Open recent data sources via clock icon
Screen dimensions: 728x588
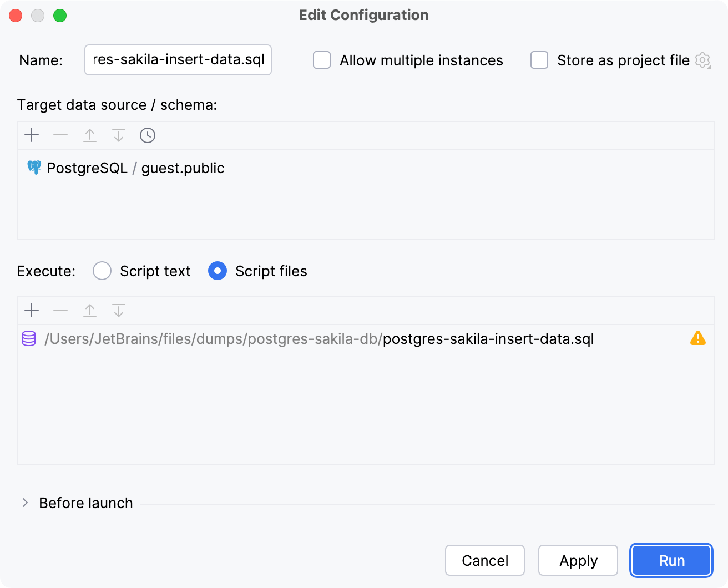coord(147,135)
